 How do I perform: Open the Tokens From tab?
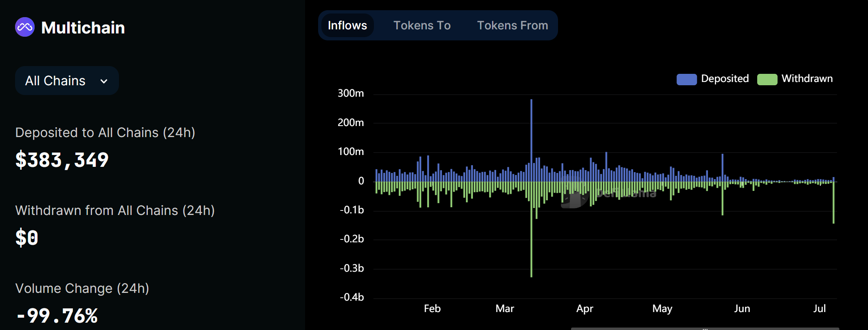pyautogui.click(x=512, y=25)
